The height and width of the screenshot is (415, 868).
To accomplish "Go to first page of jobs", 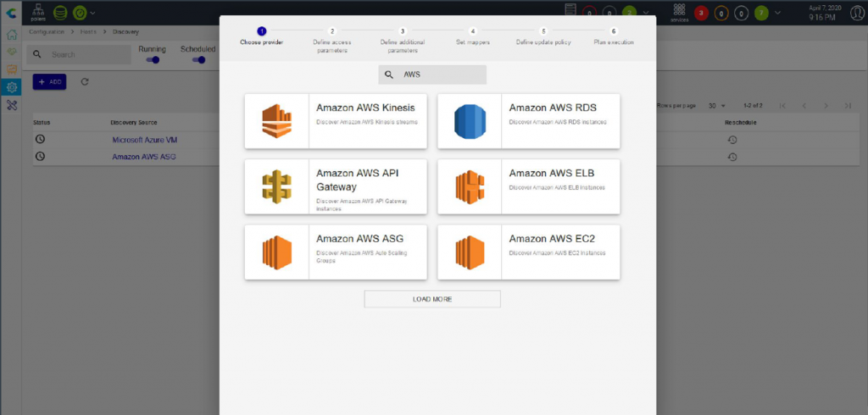I will pos(782,105).
